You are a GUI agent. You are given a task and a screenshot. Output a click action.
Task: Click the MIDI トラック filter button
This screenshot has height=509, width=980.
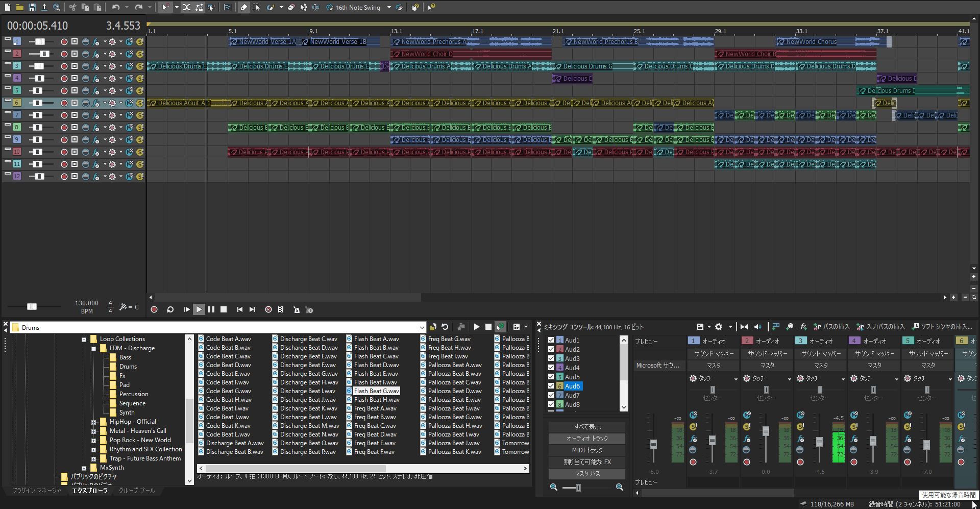(587, 450)
